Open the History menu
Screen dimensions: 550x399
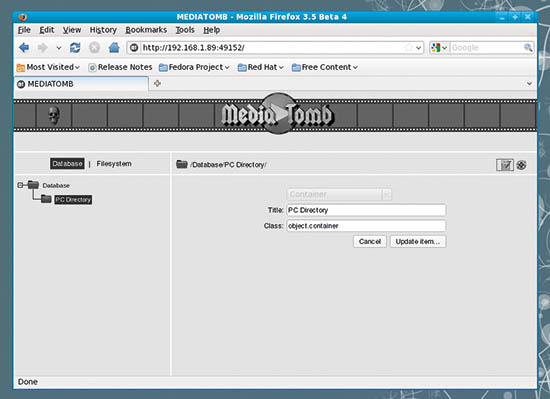(x=103, y=30)
